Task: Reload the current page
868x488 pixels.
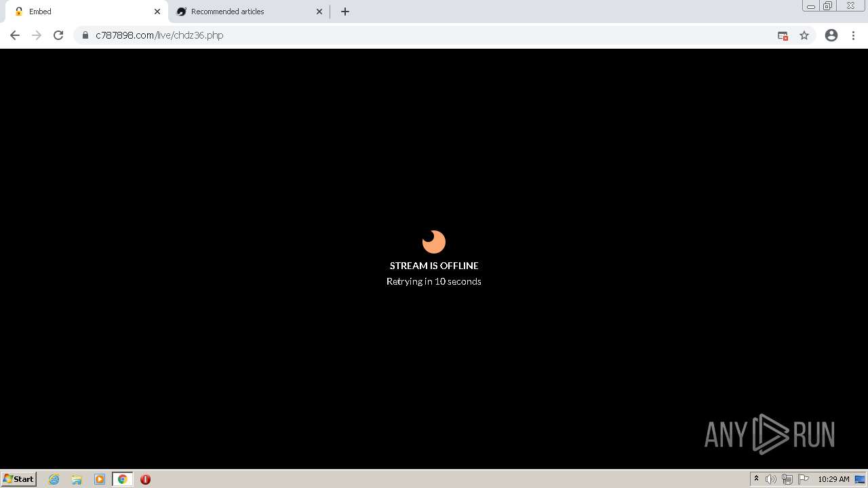Action: point(58,35)
